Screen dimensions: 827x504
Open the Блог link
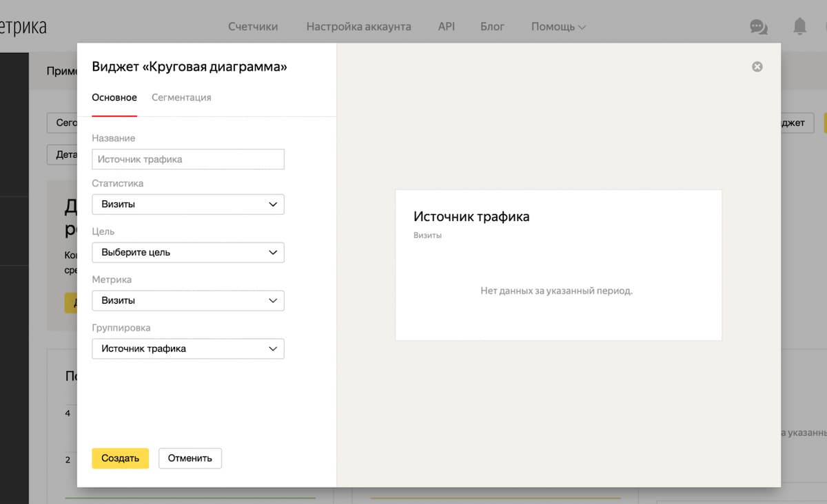click(492, 27)
